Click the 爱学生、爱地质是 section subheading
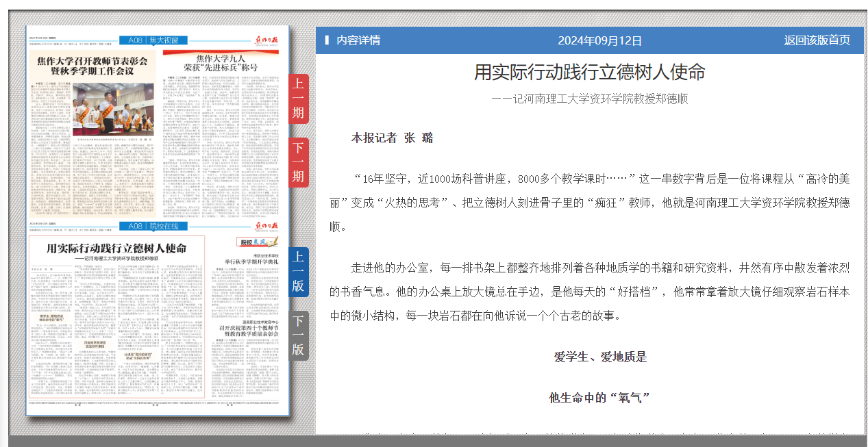Viewport: 868px width, 447px height. [x=600, y=357]
